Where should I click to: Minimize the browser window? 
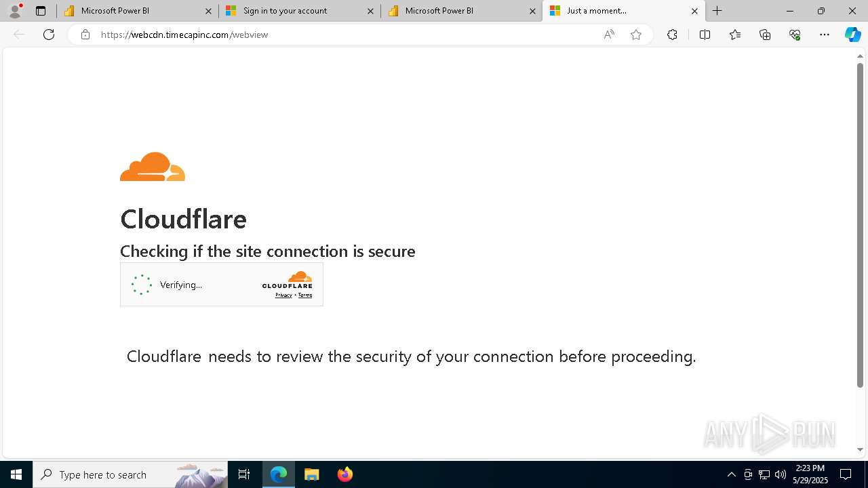pyautogui.click(x=790, y=11)
